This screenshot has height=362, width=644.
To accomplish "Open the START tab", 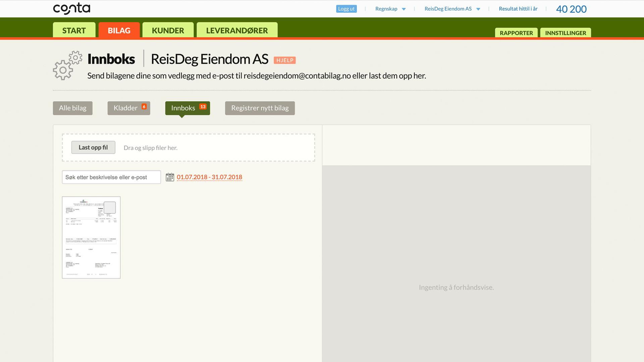I will [x=74, y=30].
